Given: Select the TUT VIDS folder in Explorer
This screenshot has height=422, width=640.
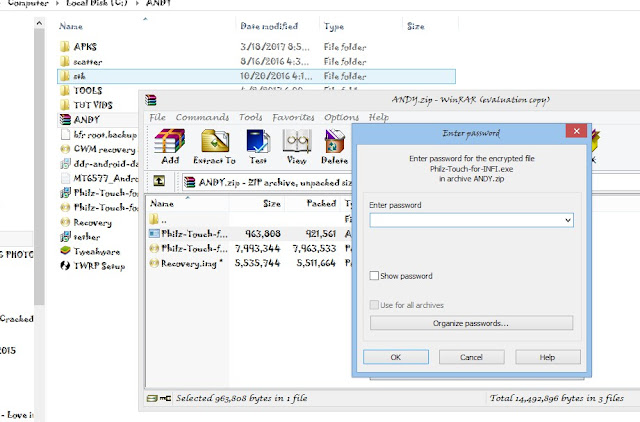Looking at the screenshot, I should click(x=86, y=105).
